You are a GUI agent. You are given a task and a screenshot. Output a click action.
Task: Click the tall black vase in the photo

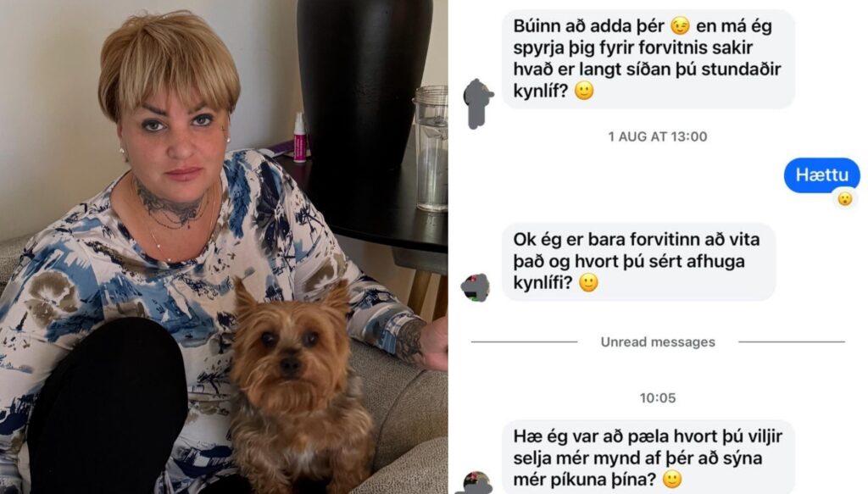point(364,83)
